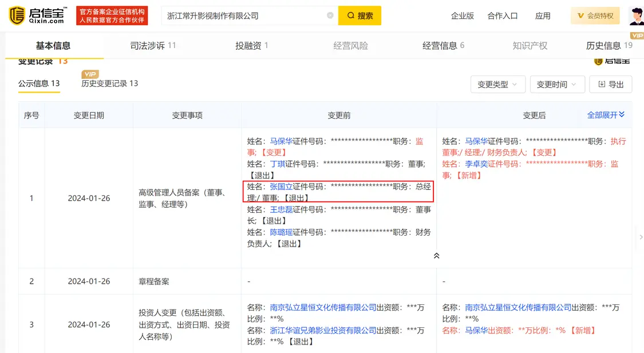Click the enterprise edition menu item
Viewport: 644px width, 353px height.
tap(462, 15)
